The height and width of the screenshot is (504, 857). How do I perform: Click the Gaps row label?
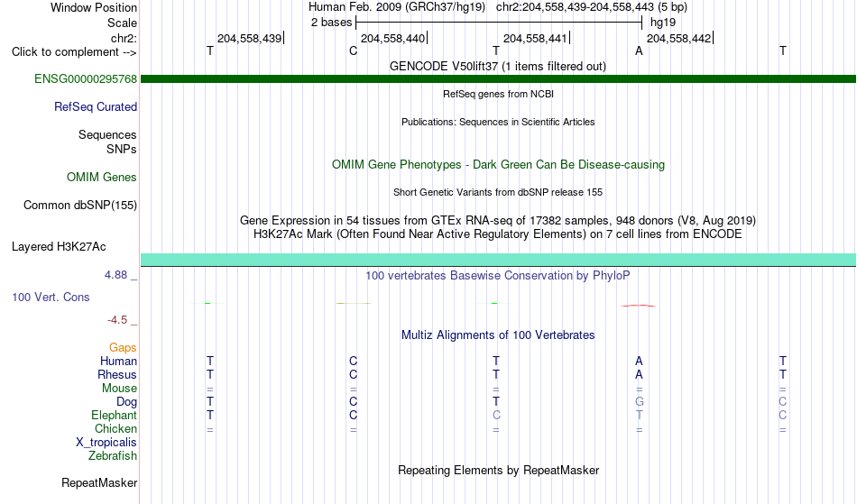(123, 348)
